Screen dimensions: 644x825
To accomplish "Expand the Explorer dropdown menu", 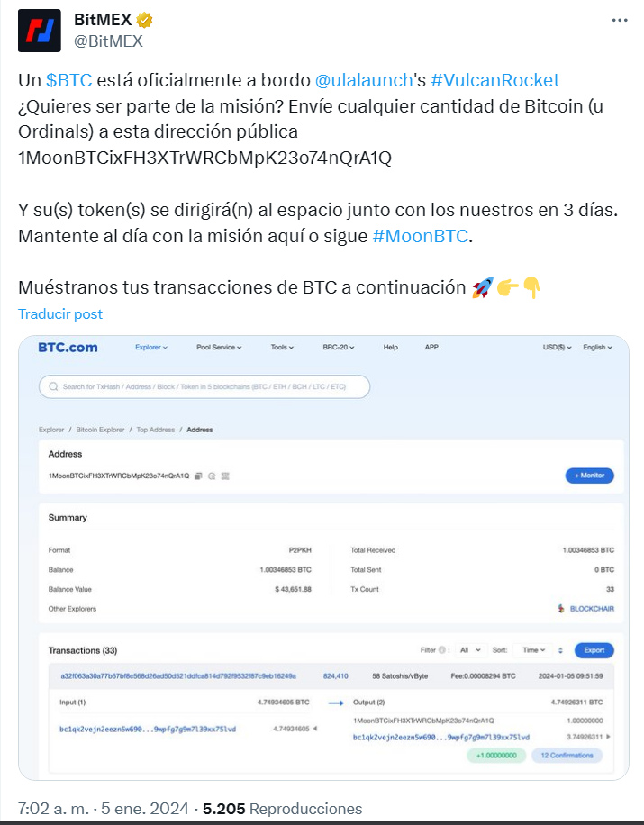I will click(151, 348).
